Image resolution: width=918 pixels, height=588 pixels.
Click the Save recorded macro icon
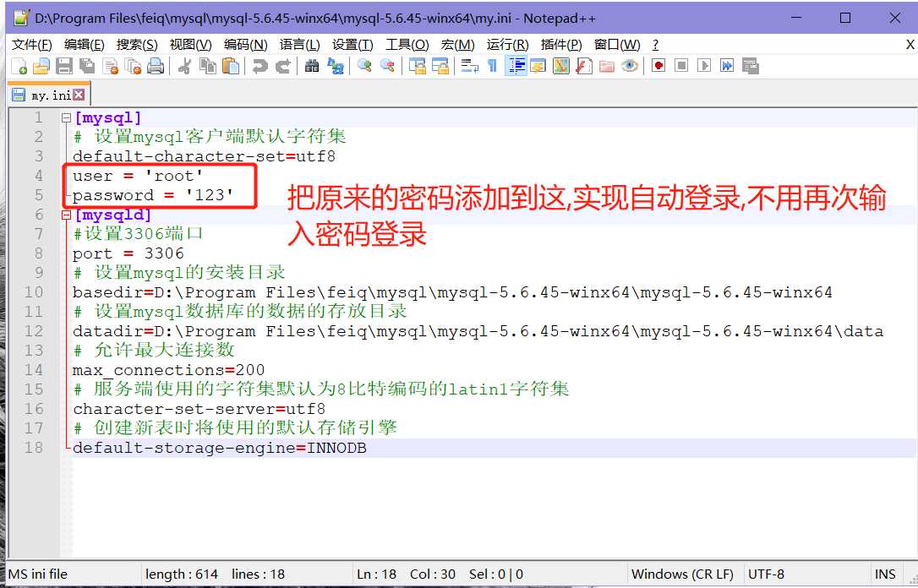751,66
